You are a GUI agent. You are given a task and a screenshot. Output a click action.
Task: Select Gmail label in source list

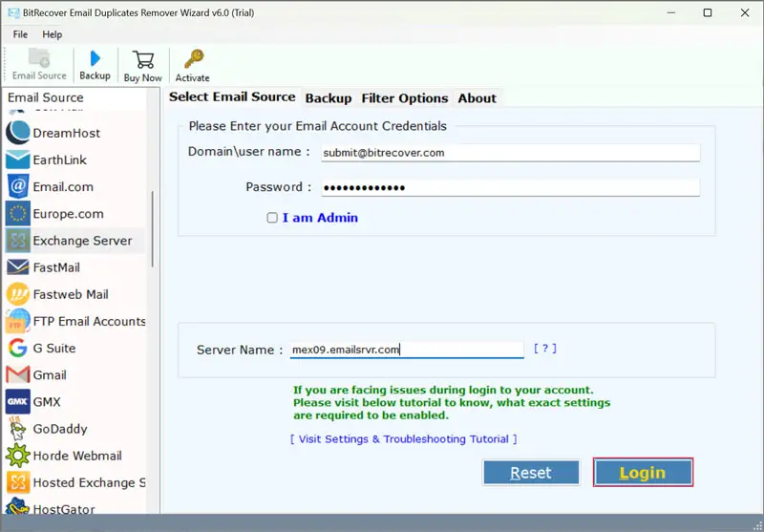50,374
